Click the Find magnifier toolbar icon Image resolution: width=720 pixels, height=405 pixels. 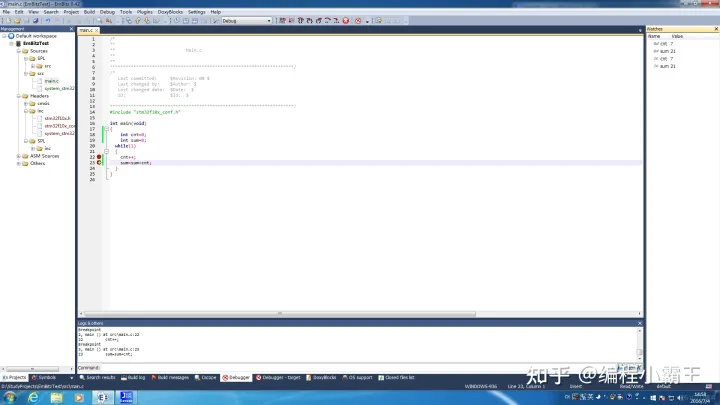(x=99, y=21)
